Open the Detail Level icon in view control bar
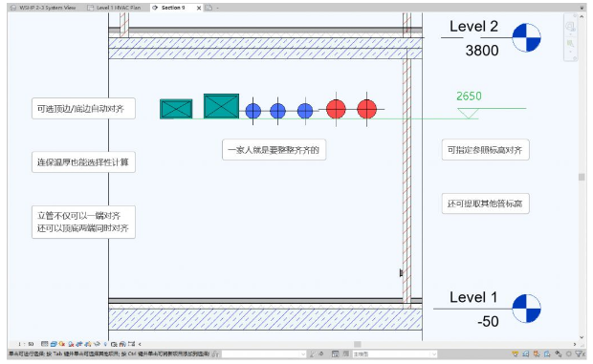The image size is (593, 364). coord(44,344)
